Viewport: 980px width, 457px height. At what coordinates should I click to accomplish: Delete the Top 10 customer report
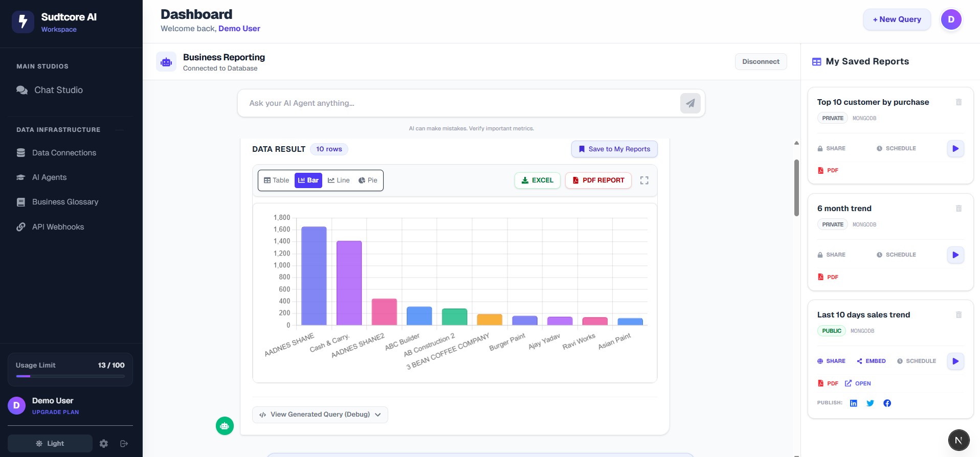(959, 102)
